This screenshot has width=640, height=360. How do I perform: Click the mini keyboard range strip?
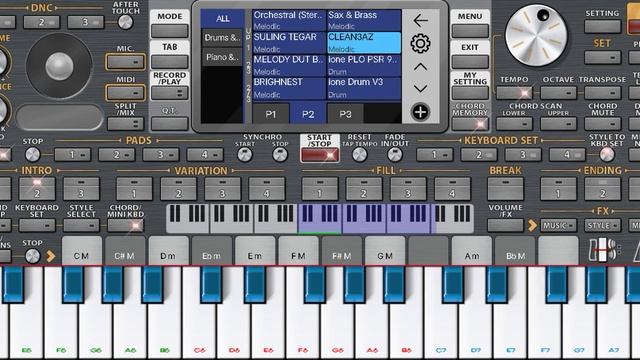[x=320, y=219]
